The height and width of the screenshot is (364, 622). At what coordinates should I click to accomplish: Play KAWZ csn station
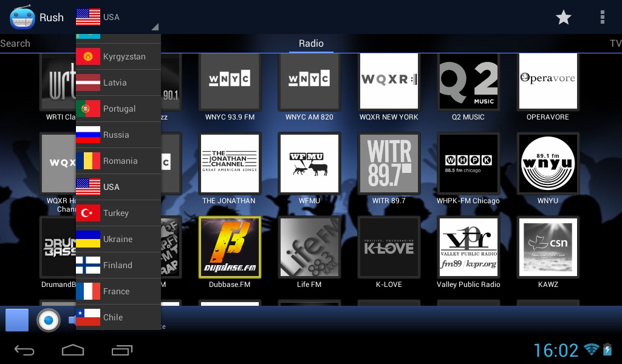click(x=548, y=252)
